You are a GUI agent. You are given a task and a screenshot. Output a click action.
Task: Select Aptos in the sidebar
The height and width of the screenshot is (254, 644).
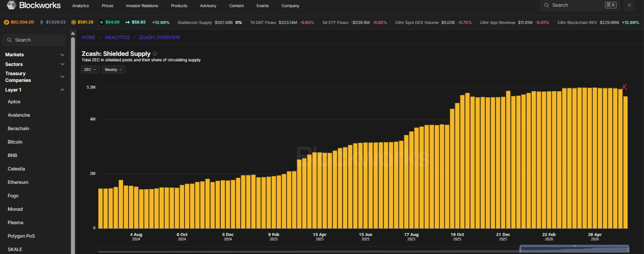14,102
